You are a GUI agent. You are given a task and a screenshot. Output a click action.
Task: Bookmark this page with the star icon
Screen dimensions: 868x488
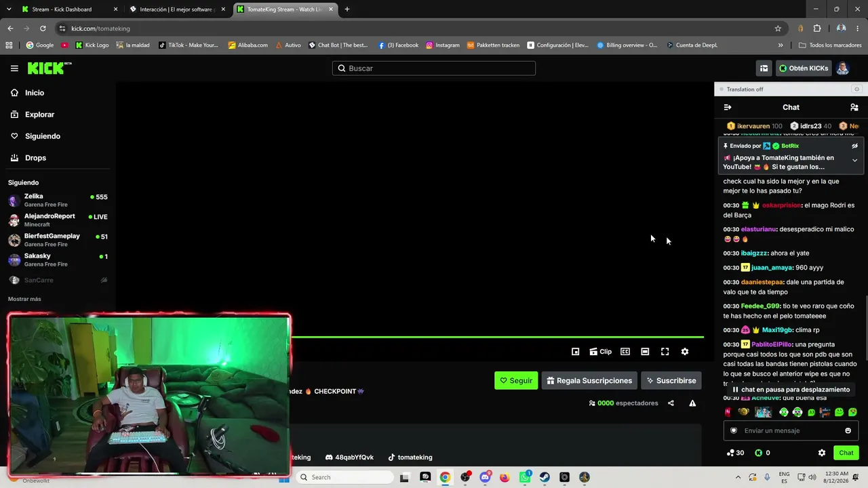click(778, 28)
